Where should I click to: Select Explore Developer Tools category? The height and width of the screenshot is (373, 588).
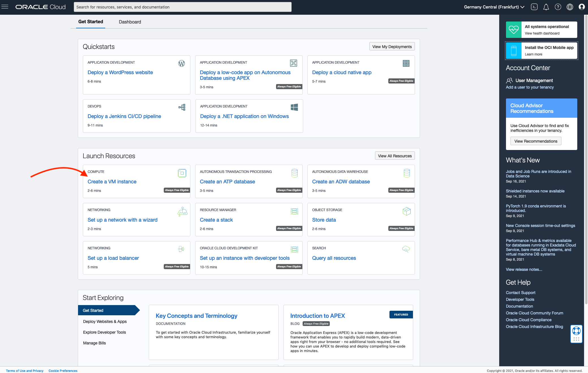(104, 332)
